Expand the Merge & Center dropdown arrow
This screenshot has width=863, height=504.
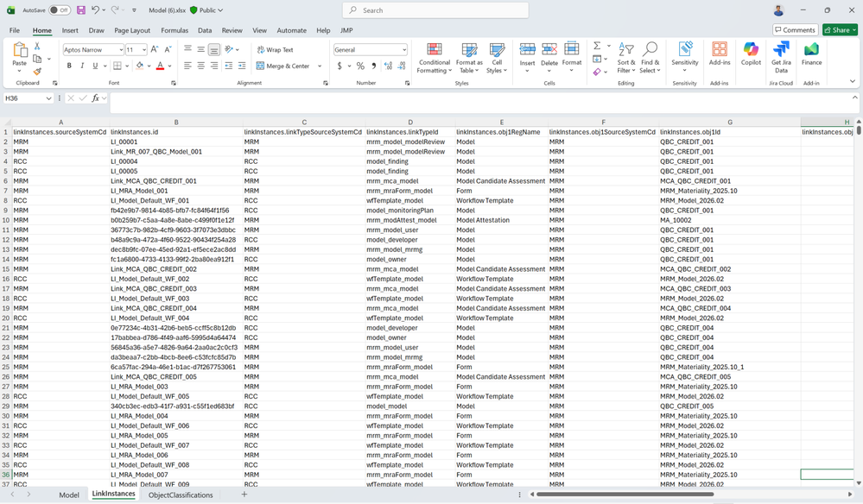pos(320,66)
